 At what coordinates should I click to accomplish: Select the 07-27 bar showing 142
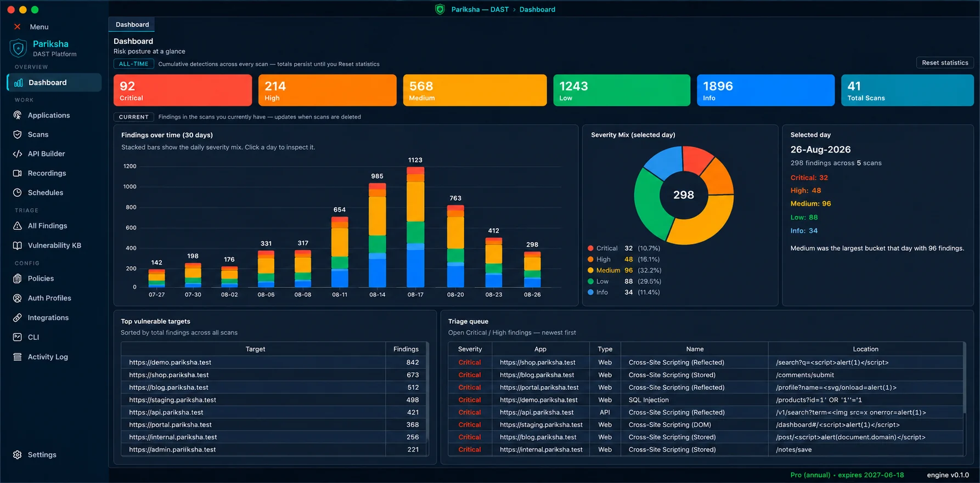pyautogui.click(x=157, y=278)
